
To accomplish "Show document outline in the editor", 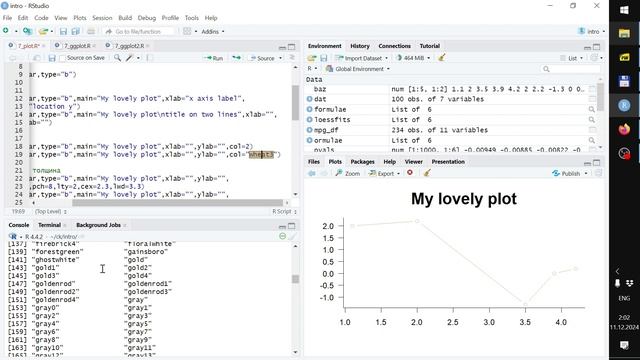I will coord(292,58).
